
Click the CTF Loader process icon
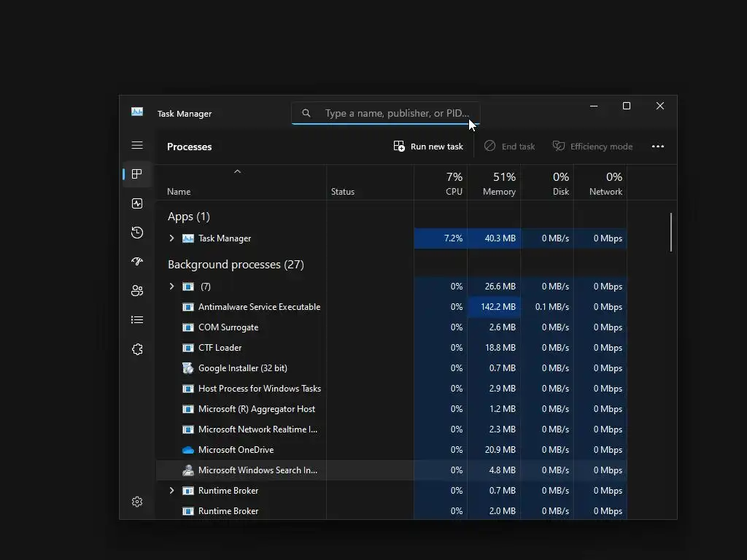(x=188, y=348)
